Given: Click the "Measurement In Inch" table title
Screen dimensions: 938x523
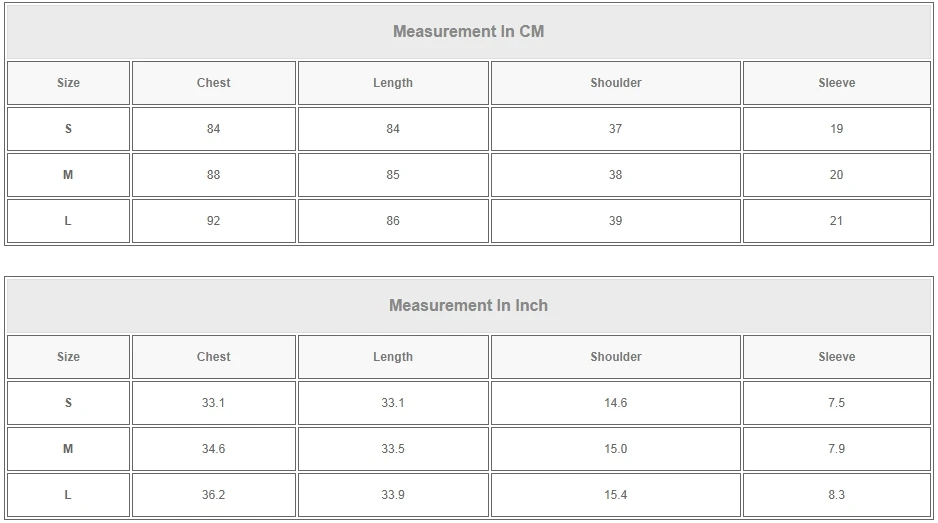Looking at the screenshot, I should click(468, 305).
